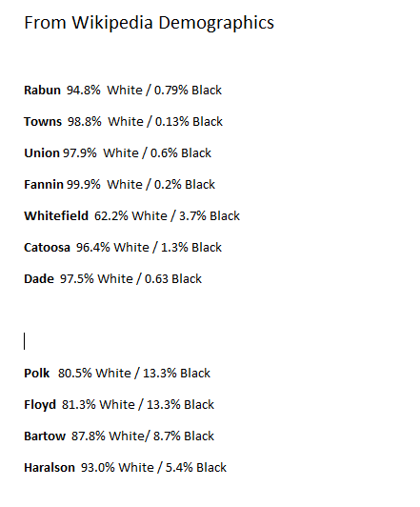
Task: Click the heading 'From Wikipedia Demographics'
Action: [x=149, y=23]
